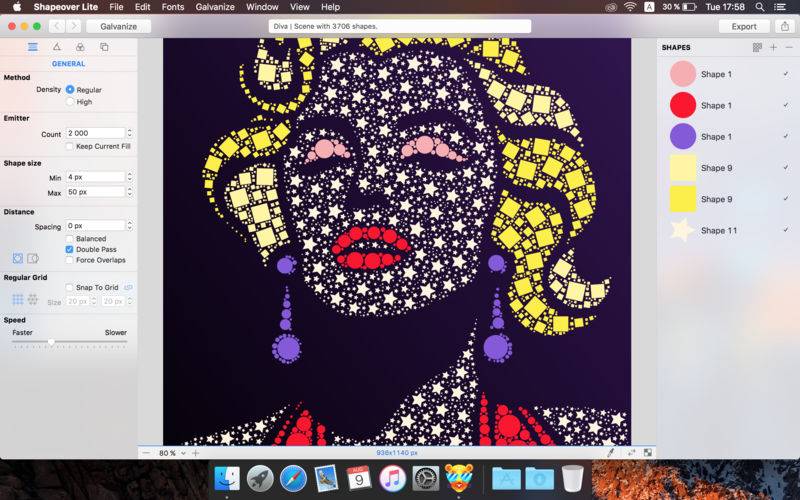Open the Galvanize menu in menu bar

pyautogui.click(x=215, y=7)
